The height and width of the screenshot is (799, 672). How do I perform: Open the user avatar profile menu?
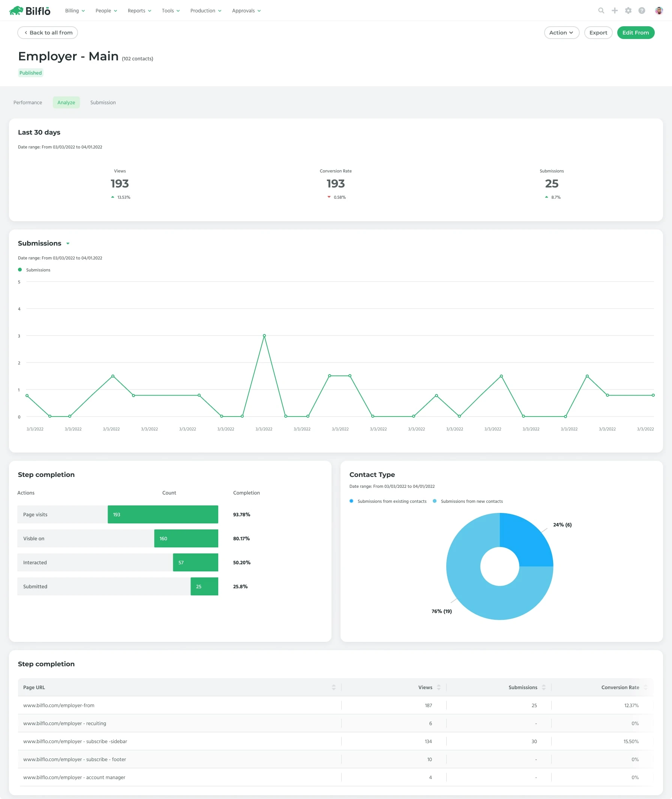tap(658, 10)
